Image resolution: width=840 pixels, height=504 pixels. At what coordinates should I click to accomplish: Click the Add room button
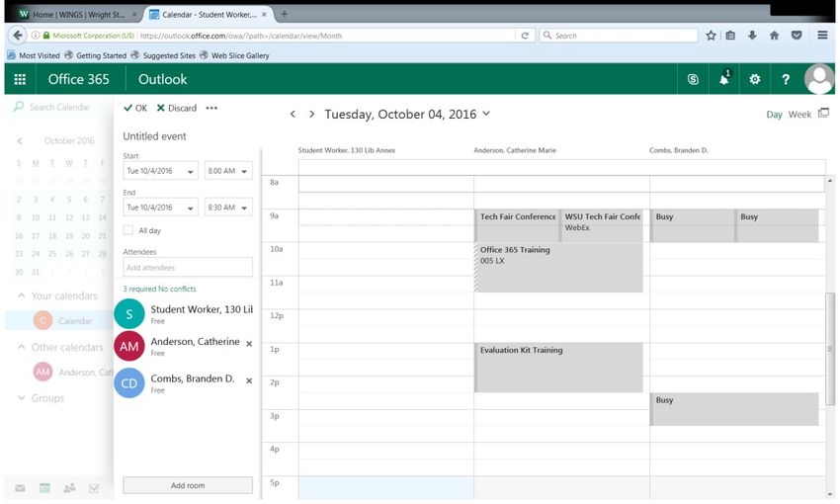[188, 485]
